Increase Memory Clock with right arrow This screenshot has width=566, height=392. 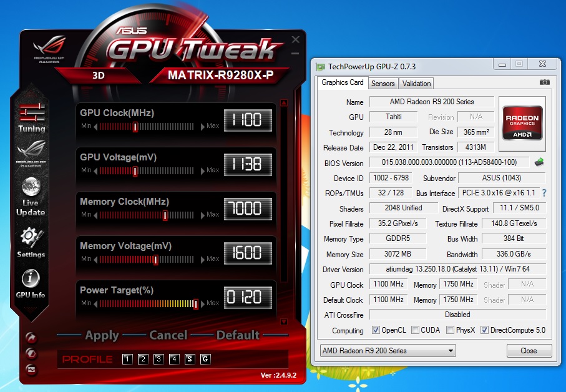coord(202,215)
